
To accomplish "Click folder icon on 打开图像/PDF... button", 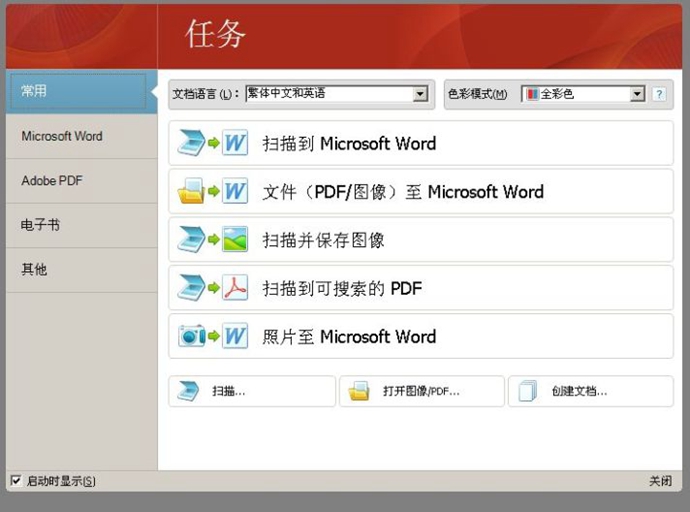I will (359, 391).
